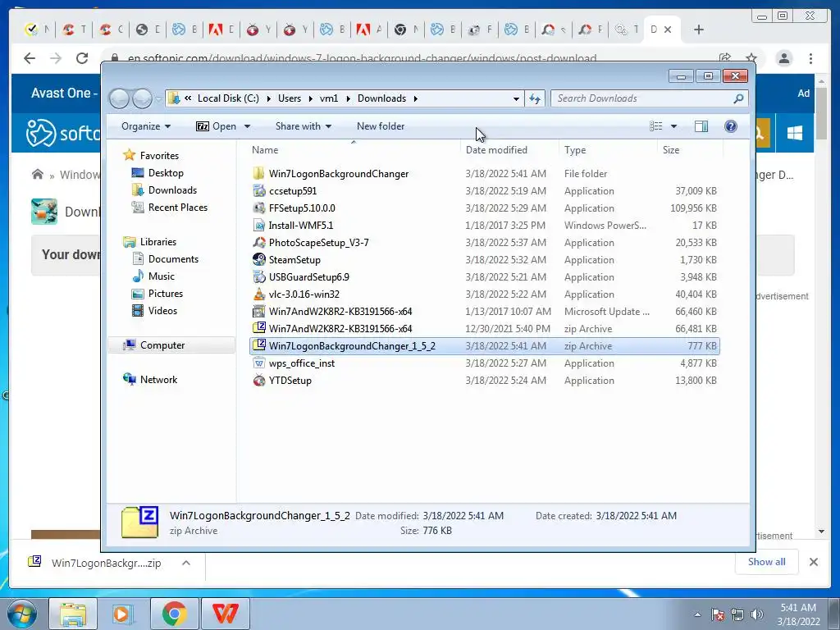
Task: Select wps_office_inst icon
Action: [258, 363]
